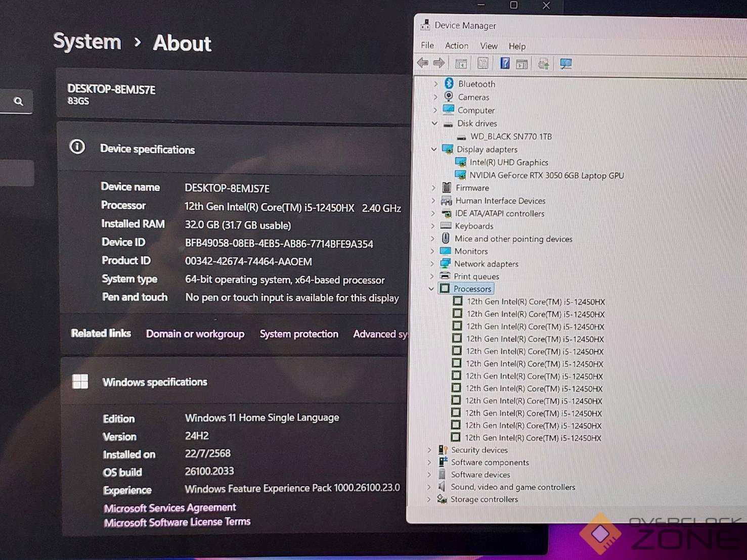Open the Advanced system settings link
747x560 pixels.
[380, 334]
